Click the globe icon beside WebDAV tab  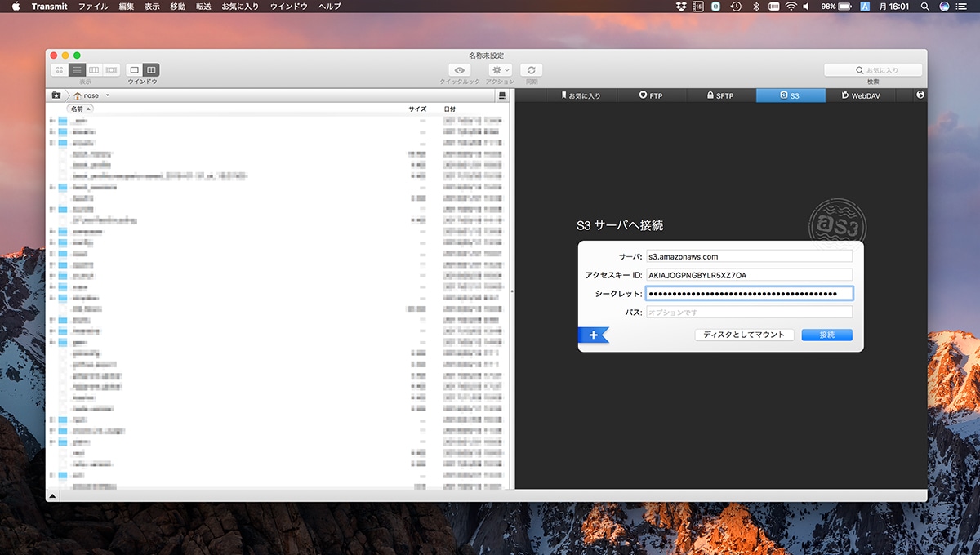920,95
